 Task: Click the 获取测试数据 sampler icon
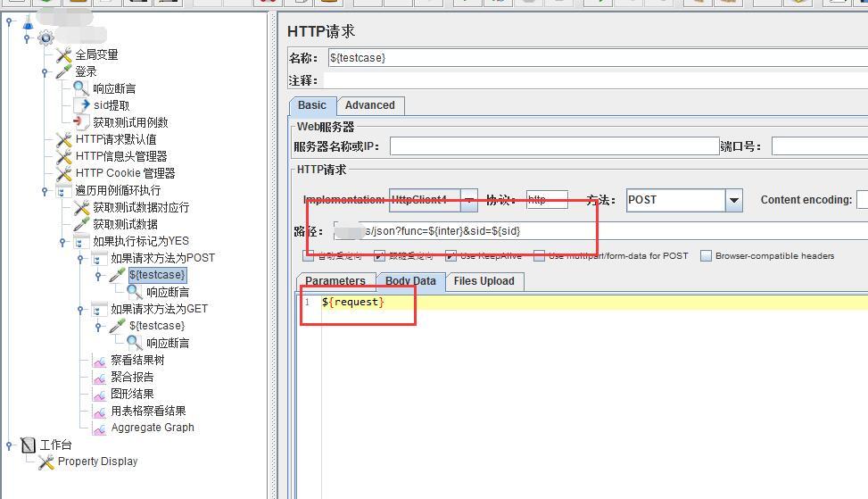pyautogui.click(x=81, y=224)
